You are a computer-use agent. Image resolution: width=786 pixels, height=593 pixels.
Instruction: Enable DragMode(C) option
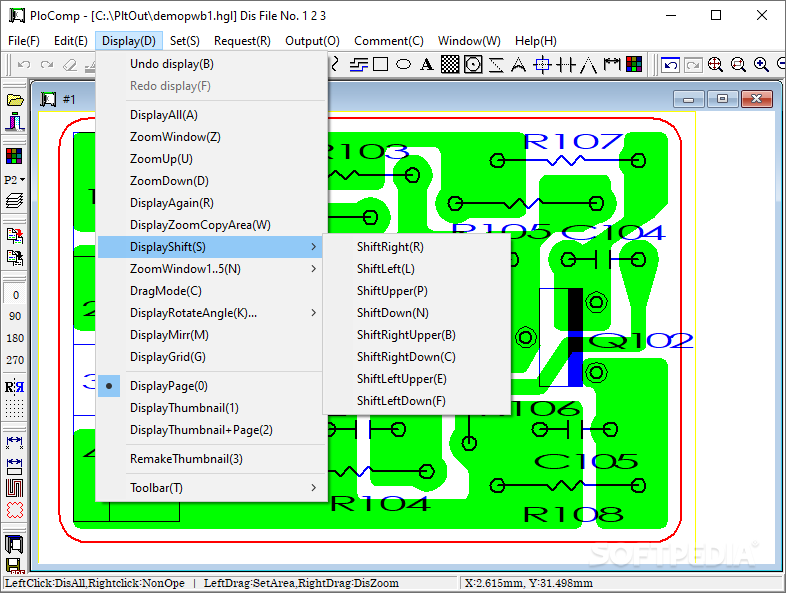[212, 291]
